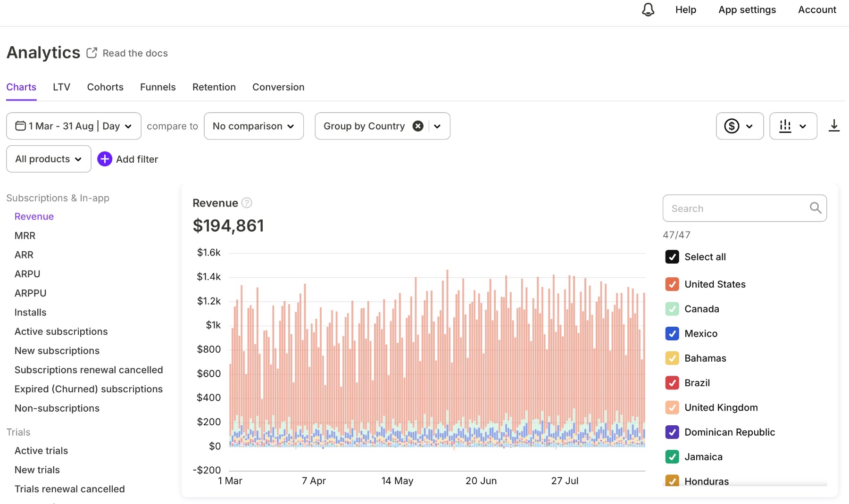Click the search magnifier icon
Screen dimensions: 849x504
coord(816,208)
